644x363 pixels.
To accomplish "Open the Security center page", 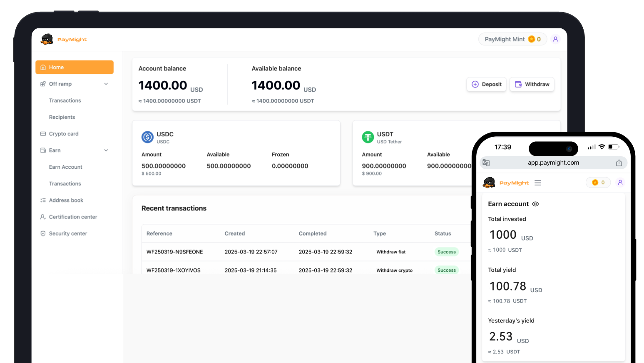I will tap(68, 234).
